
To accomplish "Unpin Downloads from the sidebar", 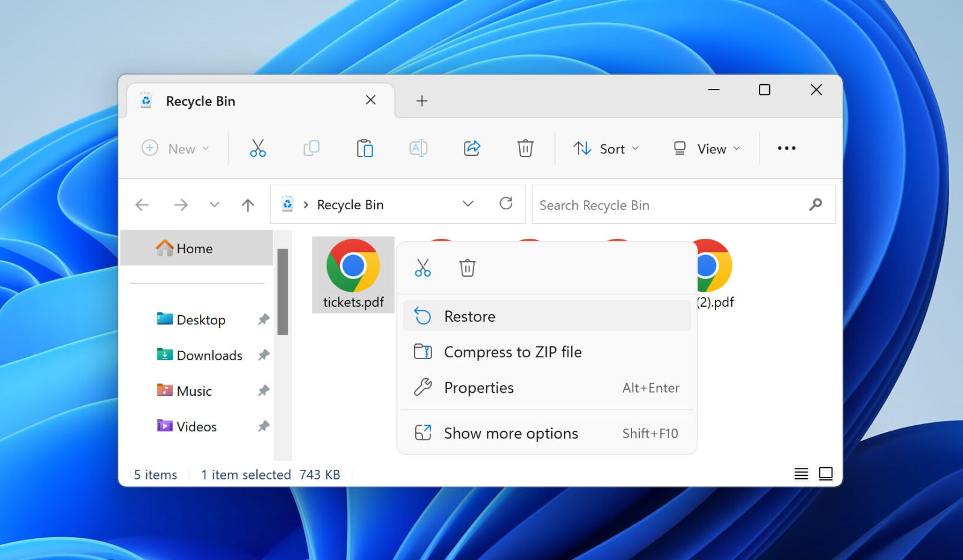I will coord(264,355).
